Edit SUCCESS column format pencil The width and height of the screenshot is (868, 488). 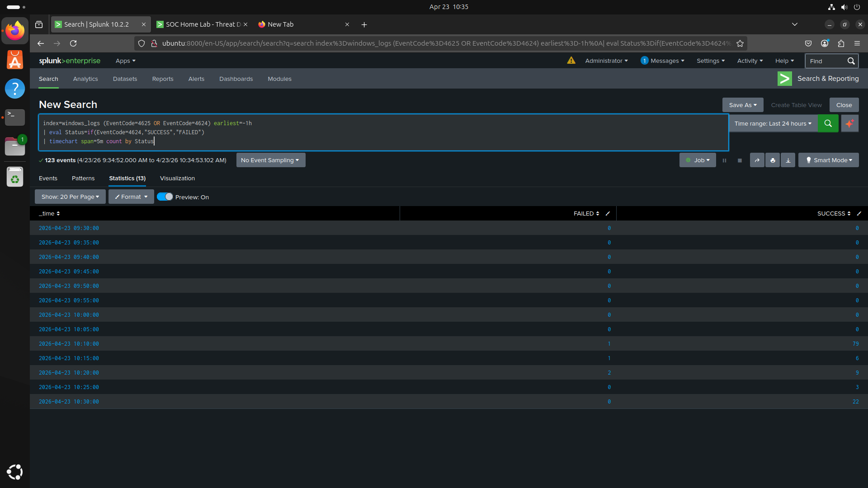(x=859, y=214)
